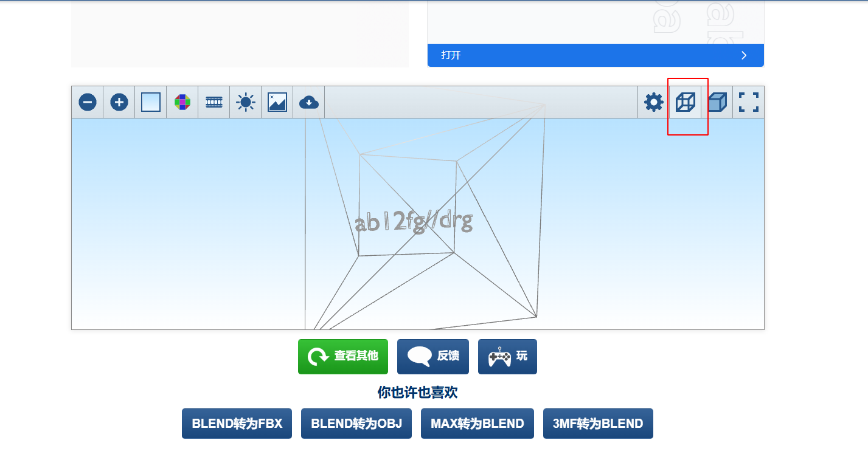The width and height of the screenshot is (868, 457).
Task: Click the green 查看其他 button
Action: tap(343, 357)
